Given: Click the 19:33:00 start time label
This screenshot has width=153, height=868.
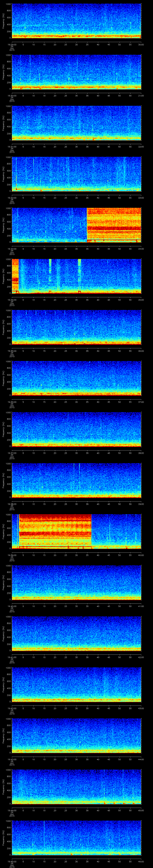Looking at the screenshot, I should pyautogui.click(x=12, y=249).
